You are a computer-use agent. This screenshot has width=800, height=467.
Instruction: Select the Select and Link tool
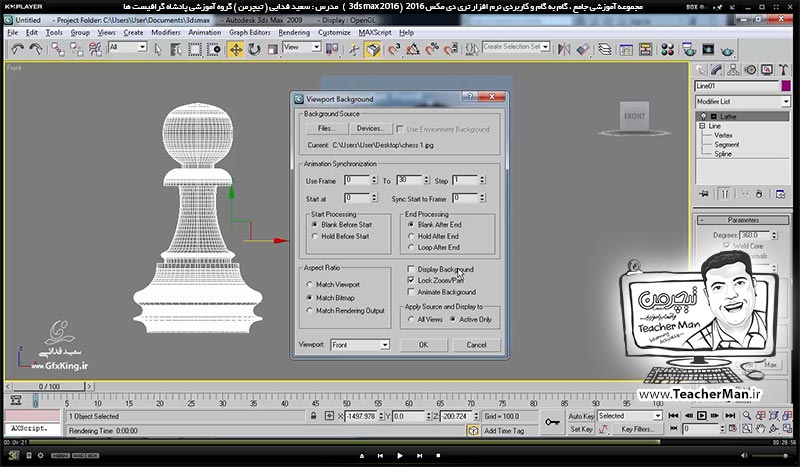pyautogui.click(x=58, y=49)
